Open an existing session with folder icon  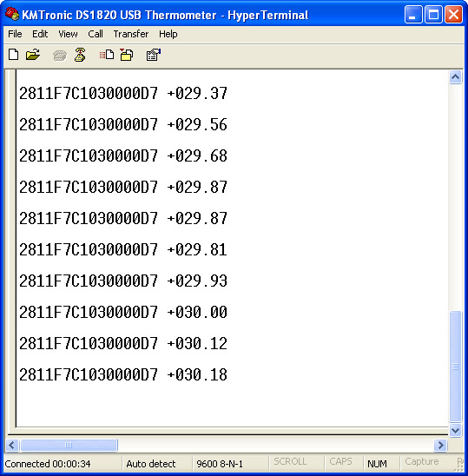[x=33, y=55]
